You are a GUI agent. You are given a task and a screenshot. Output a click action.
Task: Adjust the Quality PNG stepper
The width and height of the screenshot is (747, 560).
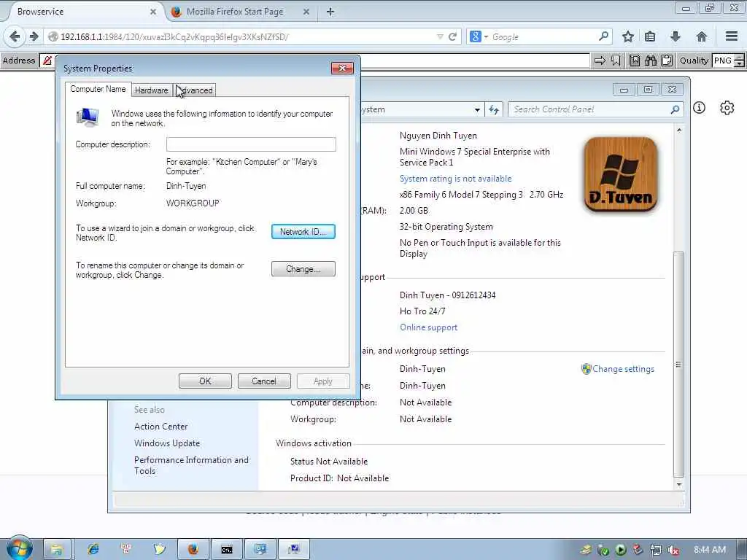(x=739, y=61)
